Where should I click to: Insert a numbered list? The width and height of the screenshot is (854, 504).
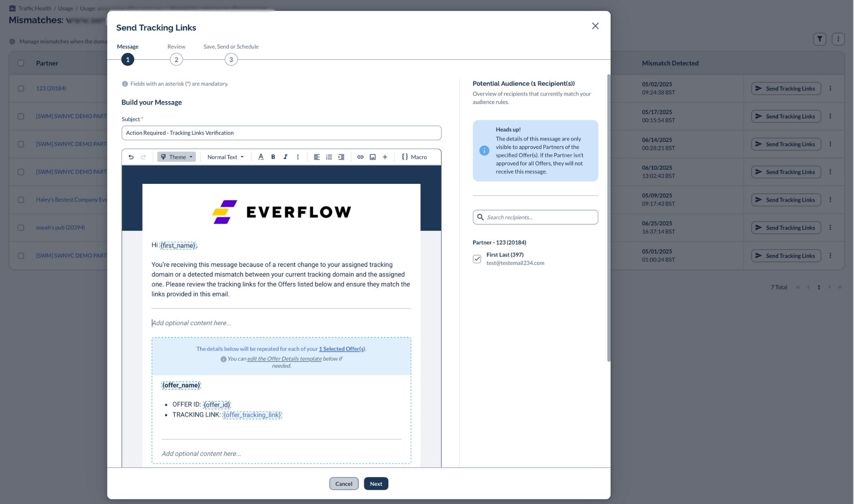click(329, 157)
